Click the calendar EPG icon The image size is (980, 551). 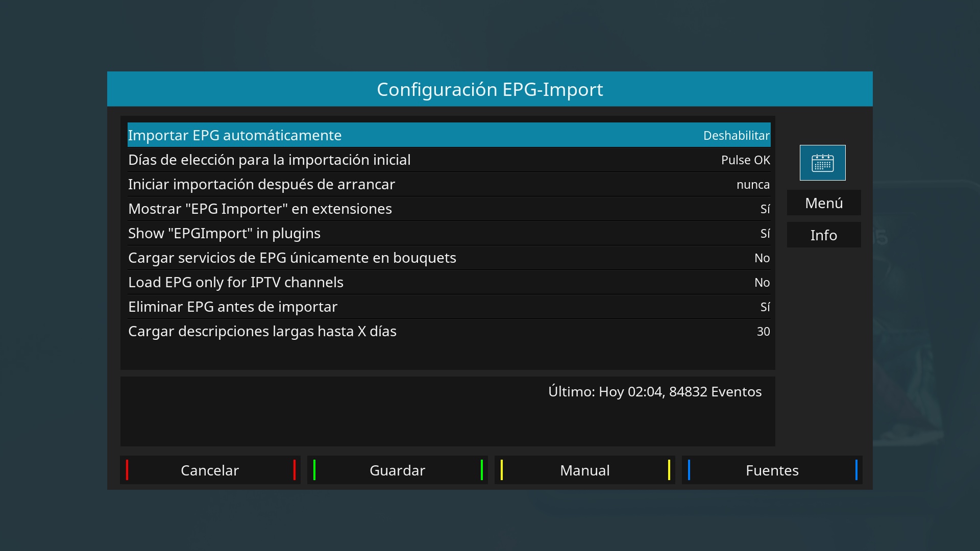point(822,163)
